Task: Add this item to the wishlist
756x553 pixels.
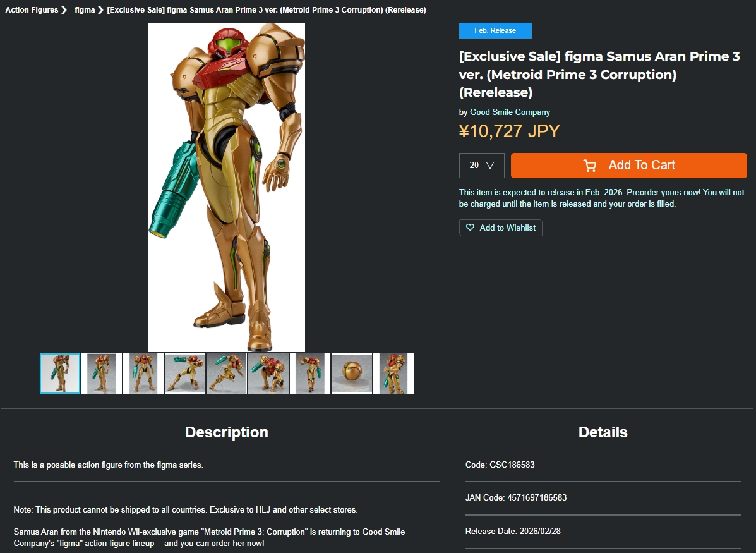Action: click(500, 228)
